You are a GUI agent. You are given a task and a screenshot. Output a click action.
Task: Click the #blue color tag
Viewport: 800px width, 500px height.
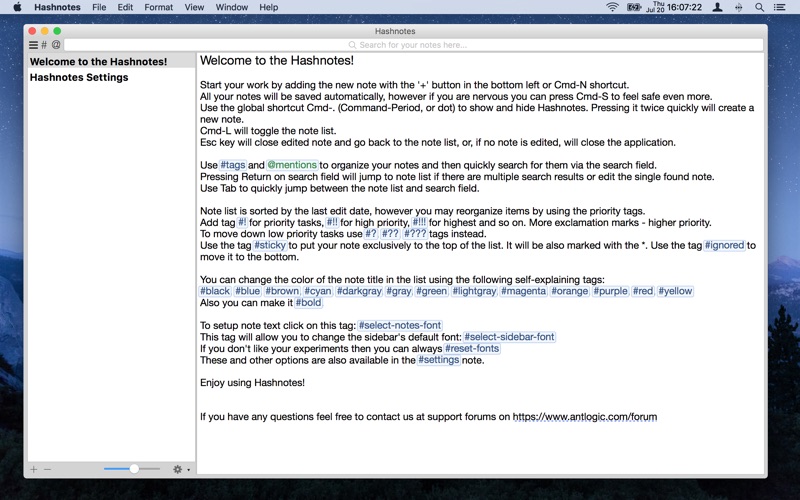coord(247,291)
